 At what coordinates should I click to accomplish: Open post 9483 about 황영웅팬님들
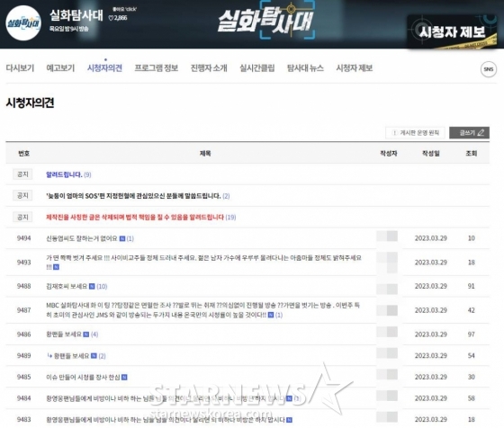pyautogui.click(x=166, y=420)
